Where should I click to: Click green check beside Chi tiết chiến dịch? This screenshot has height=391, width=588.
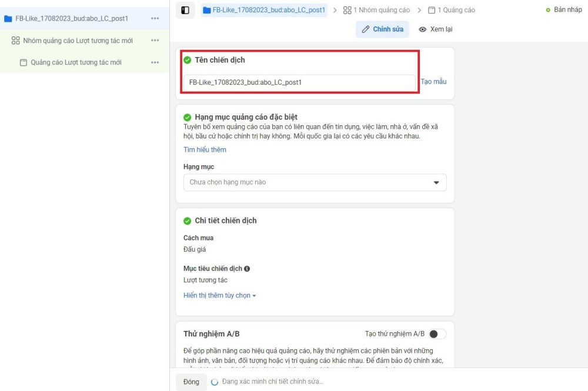click(188, 221)
